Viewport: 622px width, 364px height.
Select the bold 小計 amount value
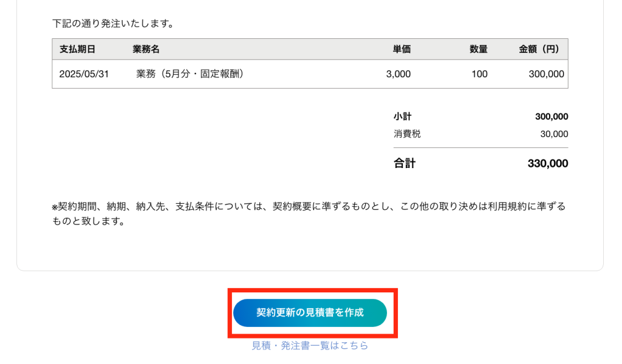(x=552, y=116)
